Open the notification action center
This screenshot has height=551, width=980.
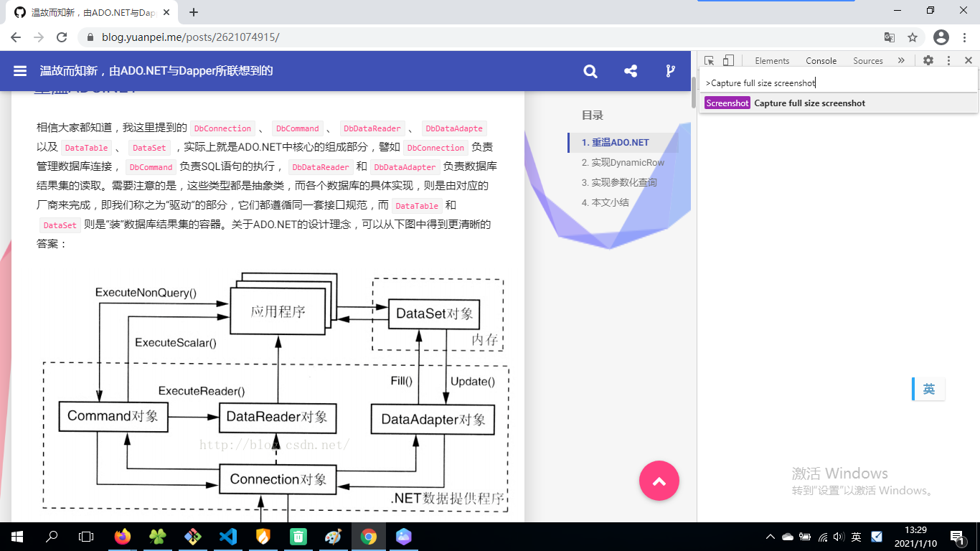tap(957, 537)
